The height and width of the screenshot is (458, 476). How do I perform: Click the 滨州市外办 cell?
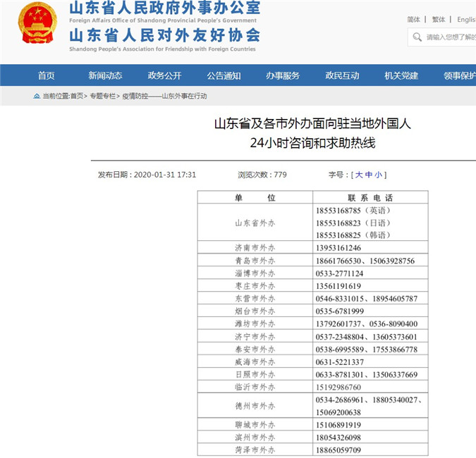click(255, 437)
